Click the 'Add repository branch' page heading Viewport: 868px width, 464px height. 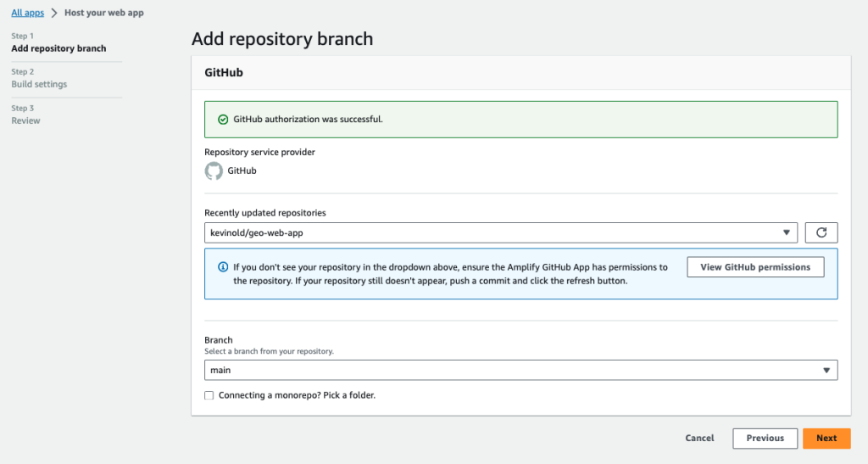coord(282,39)
